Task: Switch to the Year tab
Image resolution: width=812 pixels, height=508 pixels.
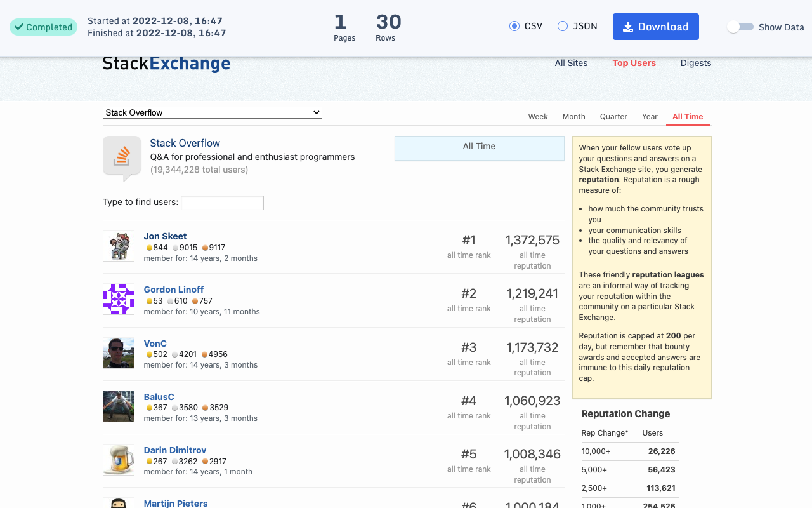Action: tap(650, 117)
